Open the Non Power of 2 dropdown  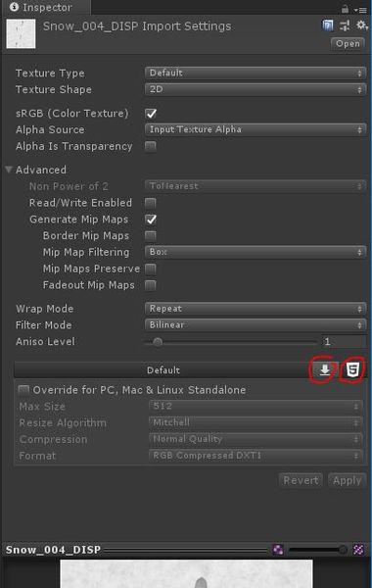tap(256, 186)
